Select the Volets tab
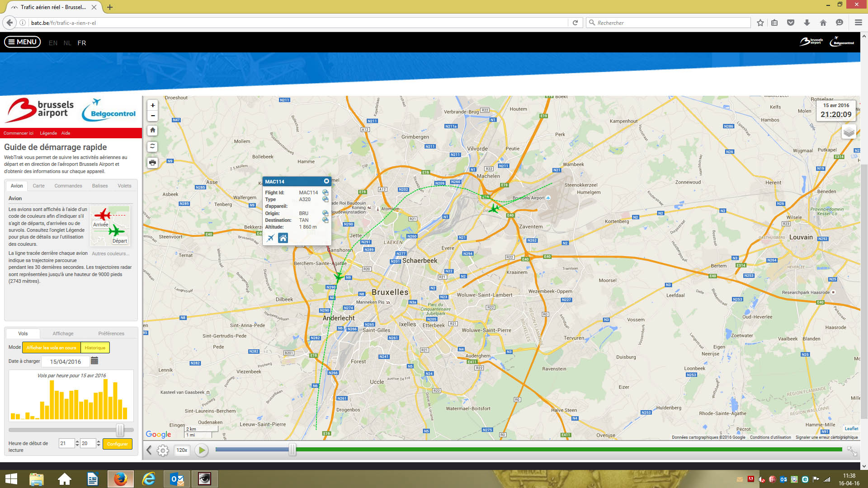This screenshot has width=868, height=488. pyautogui.click(x=124, y=186)
